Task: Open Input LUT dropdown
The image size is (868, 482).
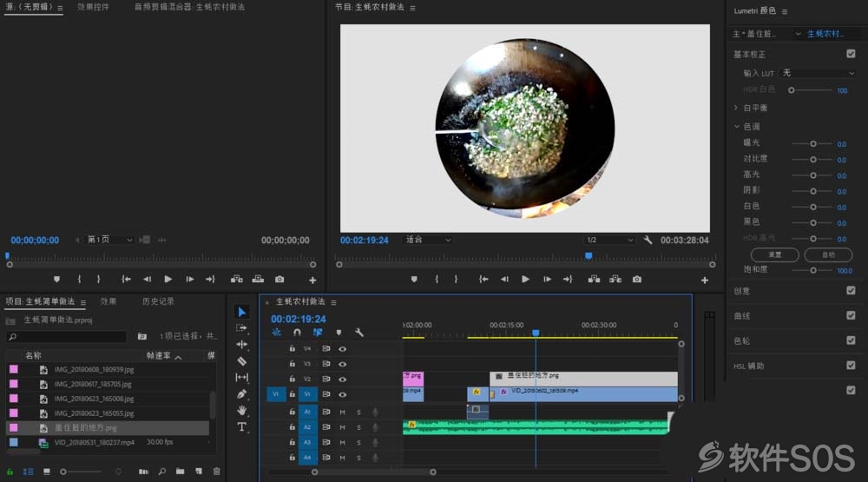Action: click(819, 73)
